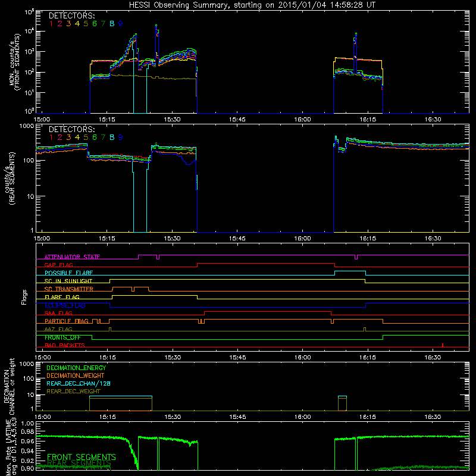476x476 pixels.
Task: Click the ECLIPSE_FLAG label
Action: pos(65,305)
